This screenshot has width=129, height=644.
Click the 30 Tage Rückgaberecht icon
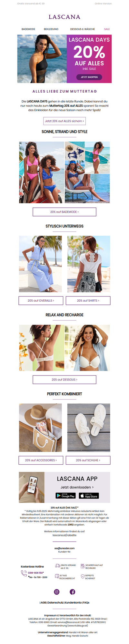tap(57, 576)
